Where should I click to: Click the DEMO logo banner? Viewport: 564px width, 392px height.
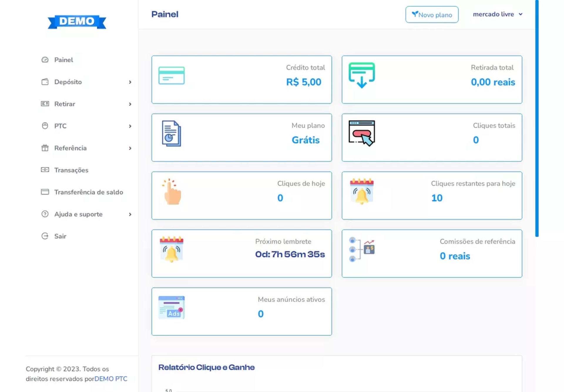pyautogui.click(x=77, y=21)
